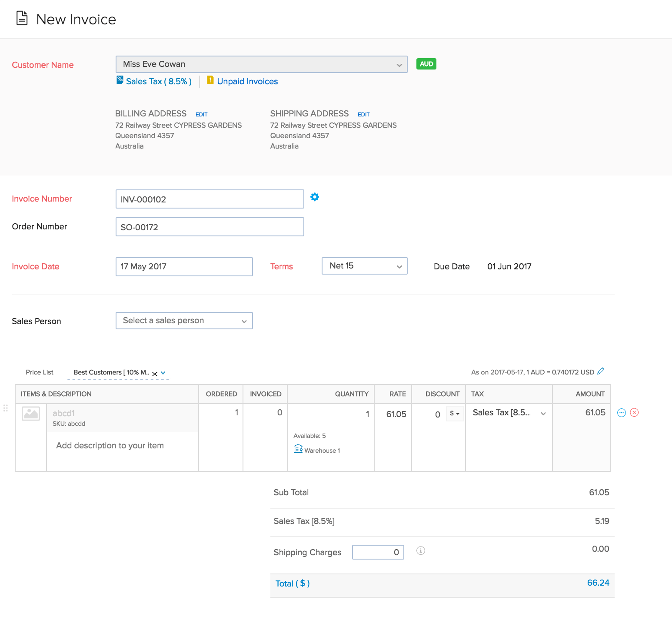Click the Shipping Charges info icon

[420, 551]
